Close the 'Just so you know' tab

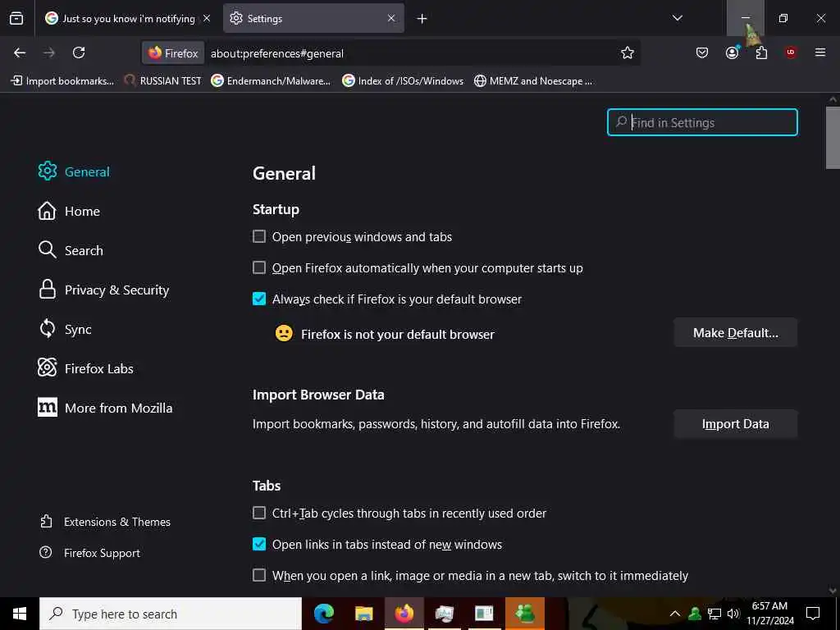pyautogui.click(x=207, y=18)
